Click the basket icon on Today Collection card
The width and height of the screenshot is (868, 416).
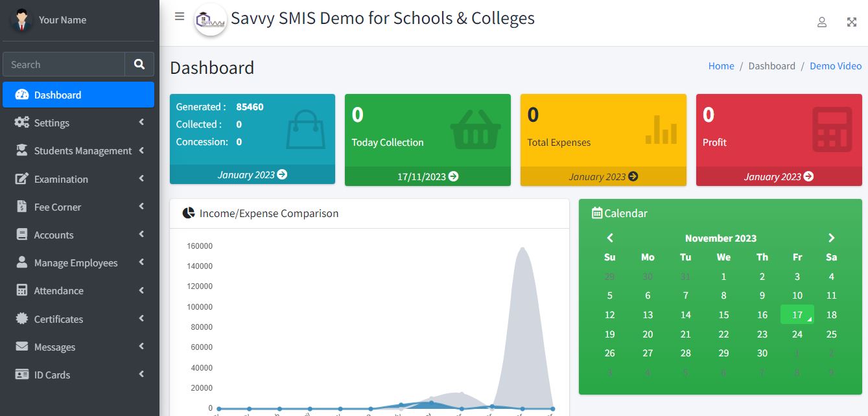[476, 129]
